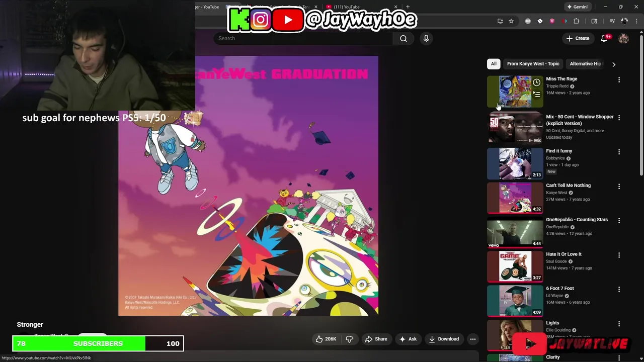The width and height of the screenshot is (644, 362).
Task: Dislike the Stronger video
Action: pos(349,339)
